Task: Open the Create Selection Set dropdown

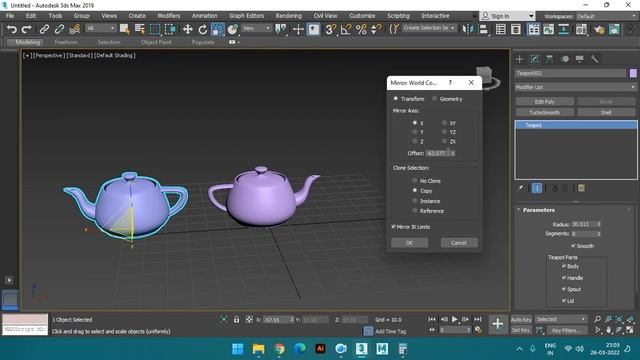Action: pos(429,28)
